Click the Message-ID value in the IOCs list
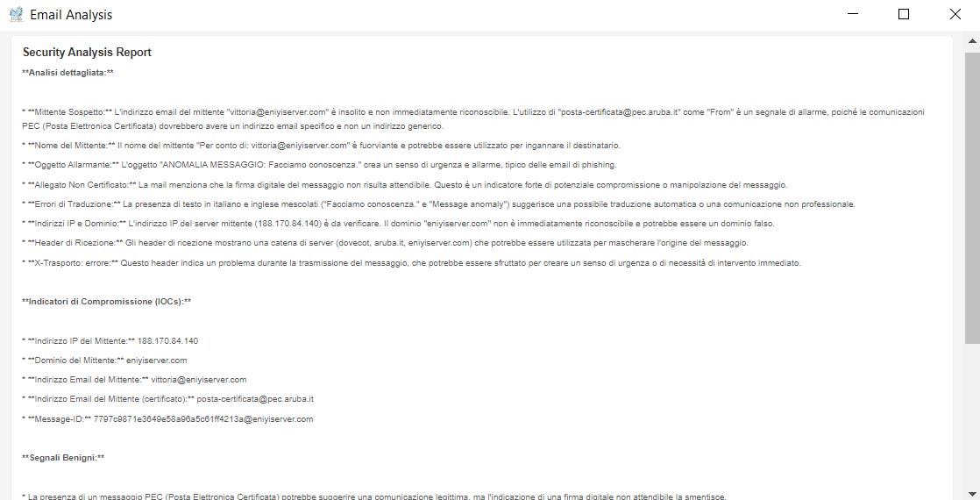The width and height of the screenshot is (980, 500). coord(203,419)
